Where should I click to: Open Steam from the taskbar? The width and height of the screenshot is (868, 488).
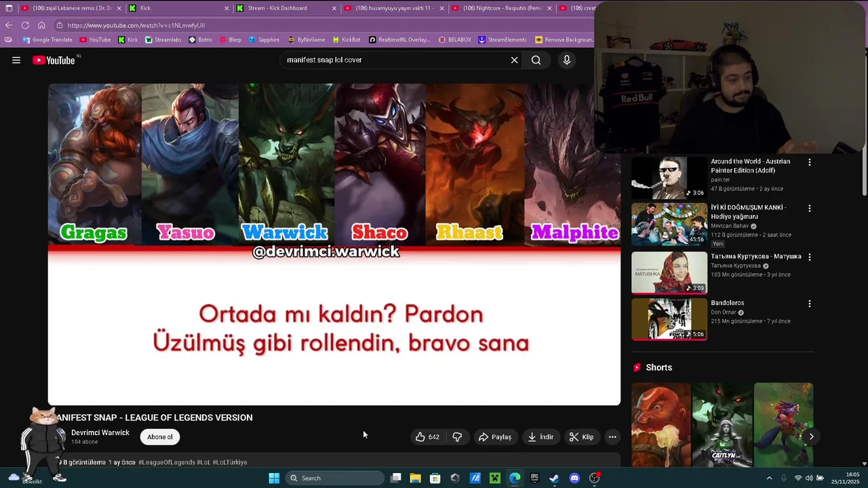click(x=554, y=478)
